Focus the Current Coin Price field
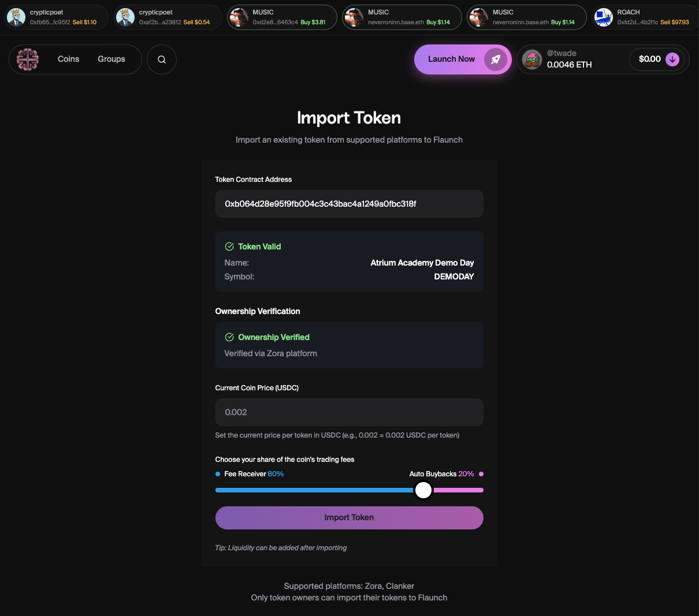 point(349,412)
